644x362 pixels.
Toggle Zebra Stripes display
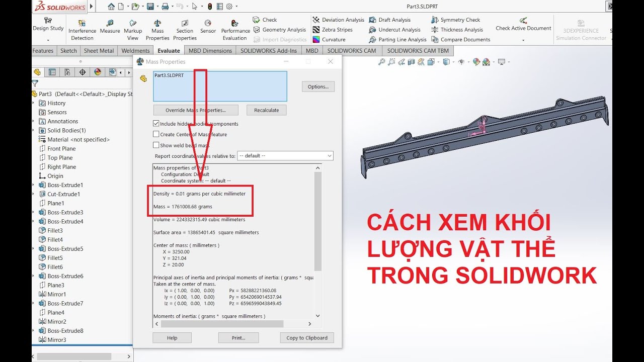click(x=333, y=30)
